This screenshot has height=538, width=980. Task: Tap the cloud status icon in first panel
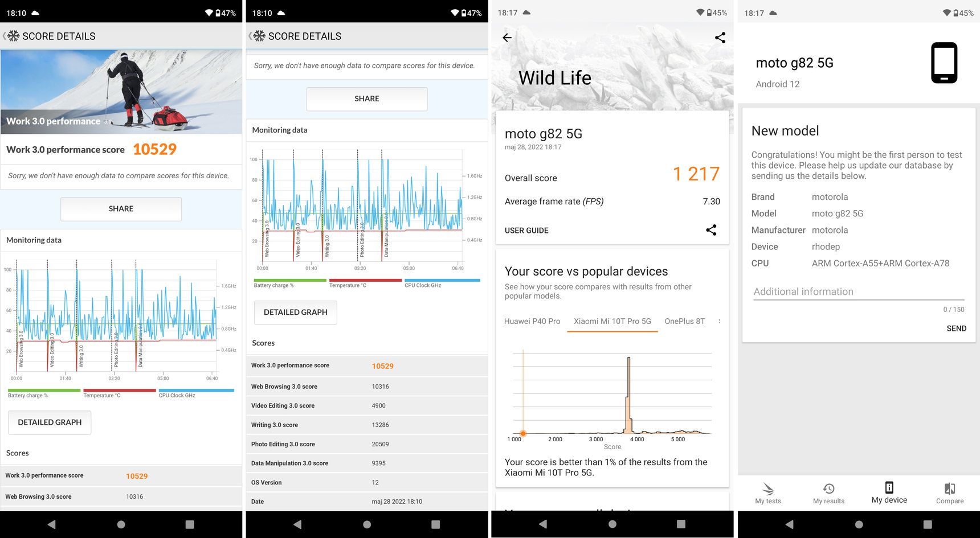(35, 13)
